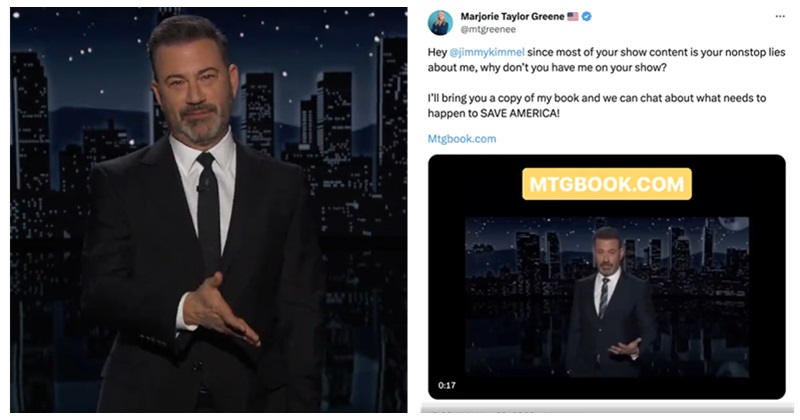This screenshot has width=800, height=420.
Task: Open the tweet's three-dot more options menu
Action: pyautogui.click(x=780, y=16)
